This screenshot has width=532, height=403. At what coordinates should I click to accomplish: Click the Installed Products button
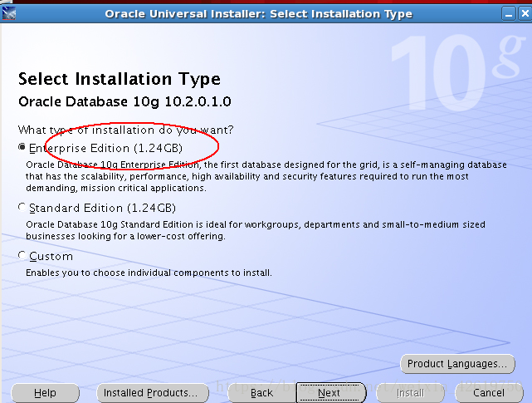pyautogui.click(x=153, y=393)
